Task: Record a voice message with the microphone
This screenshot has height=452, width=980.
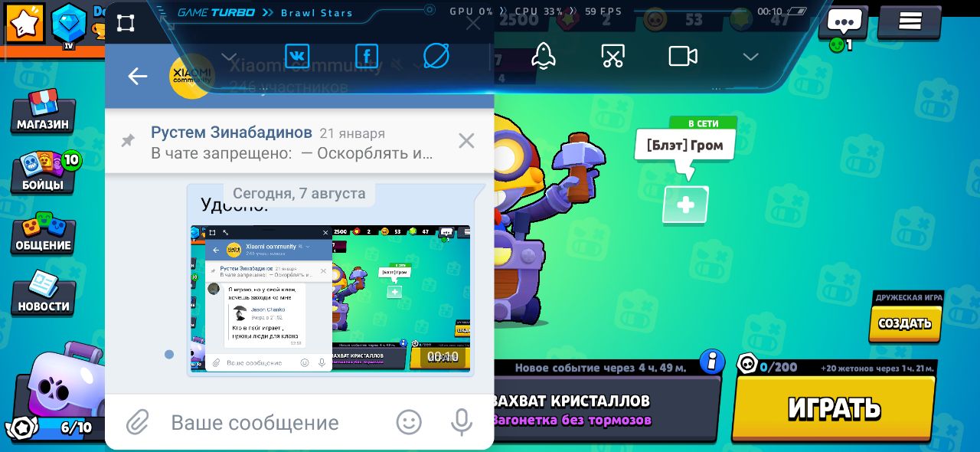Action: pos(462,422)
